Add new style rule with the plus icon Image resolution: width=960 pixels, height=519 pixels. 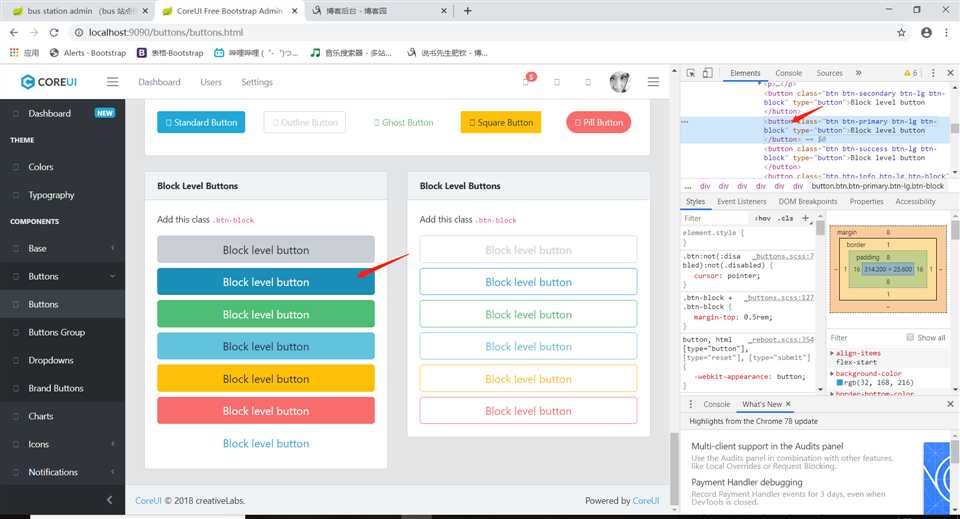806,218
